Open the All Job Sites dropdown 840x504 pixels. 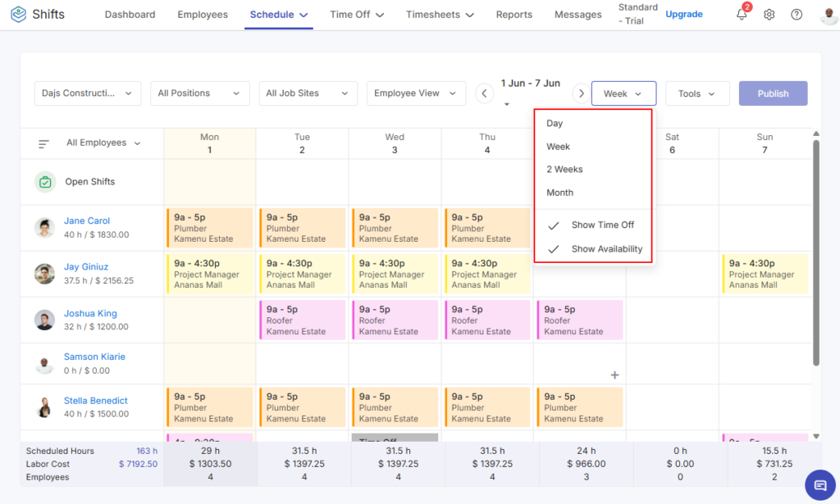(308, 93)
